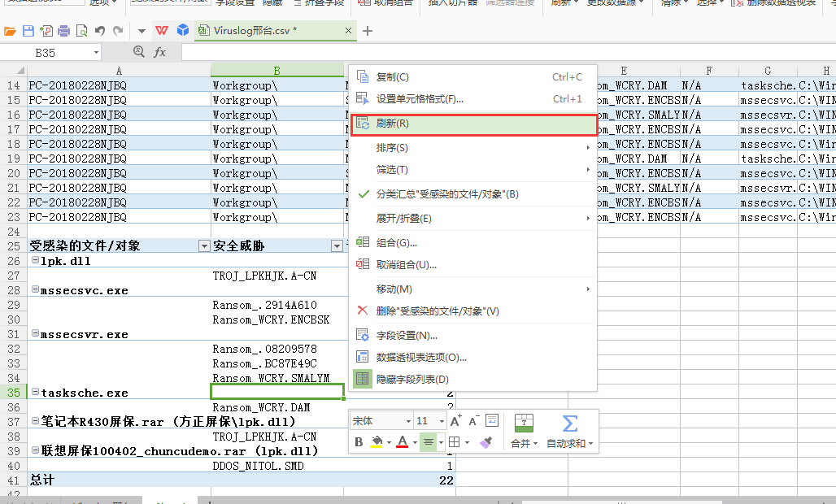Collapse the lpk.dll pivot group
The image size is (836, 504).
pyautogui.click(x=35, y=260)
